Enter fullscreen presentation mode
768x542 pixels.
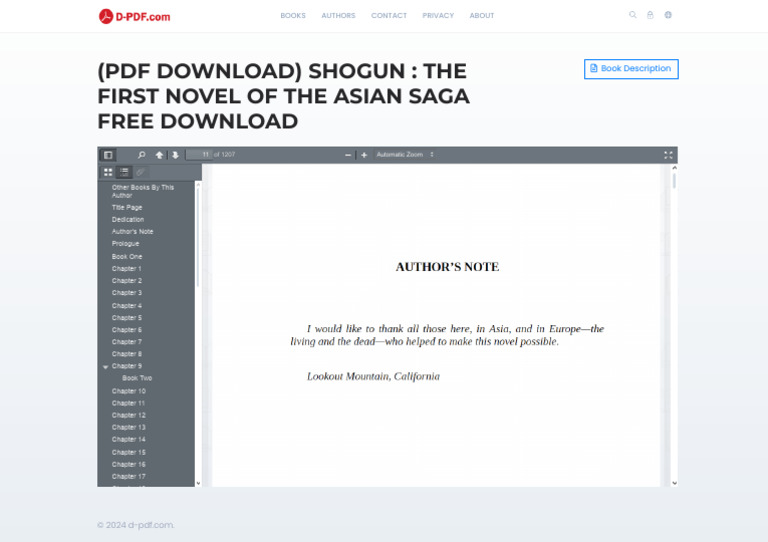pyautogui.click(x=668, y=155)
